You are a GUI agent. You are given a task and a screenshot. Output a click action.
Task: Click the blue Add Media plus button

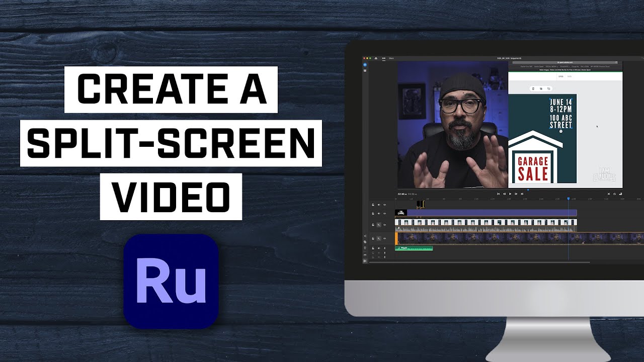365,65
